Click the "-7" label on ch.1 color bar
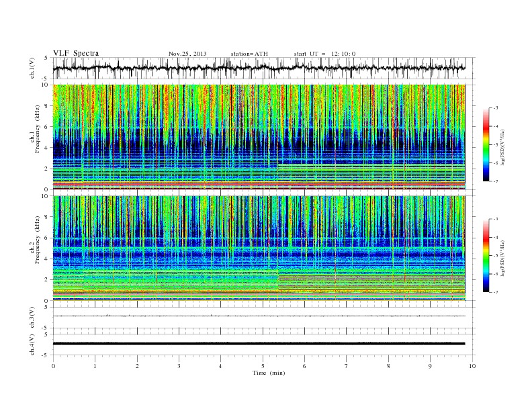 coord(496,181)
